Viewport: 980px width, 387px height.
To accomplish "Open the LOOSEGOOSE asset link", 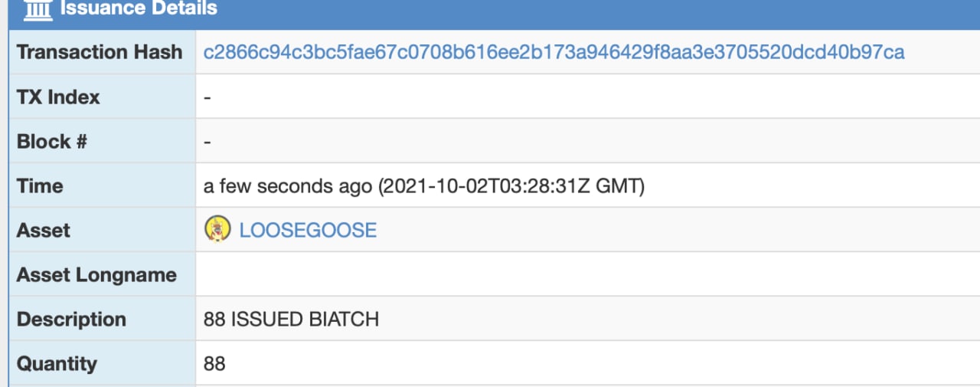I will [x=308, y=230].
